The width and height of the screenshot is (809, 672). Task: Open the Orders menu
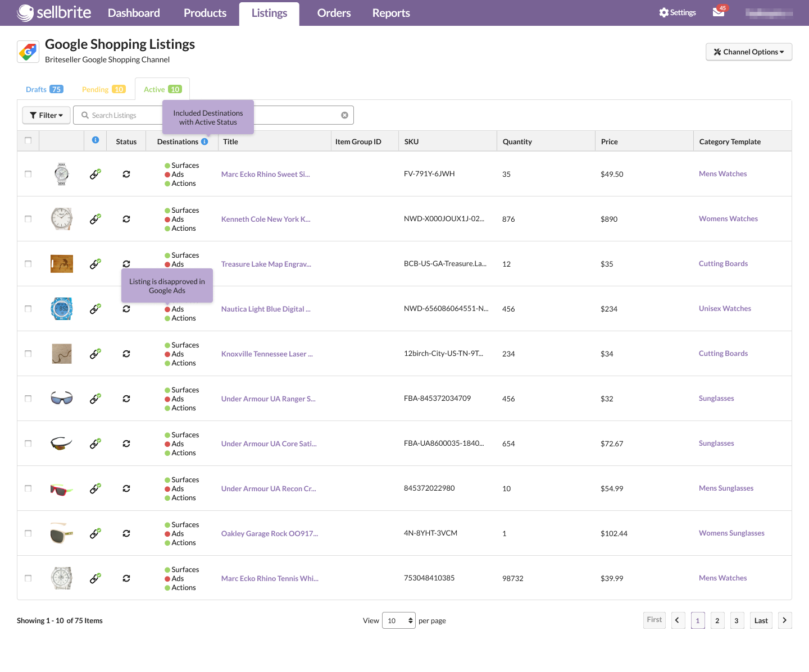pyautogui.click(x=334, y=13)
